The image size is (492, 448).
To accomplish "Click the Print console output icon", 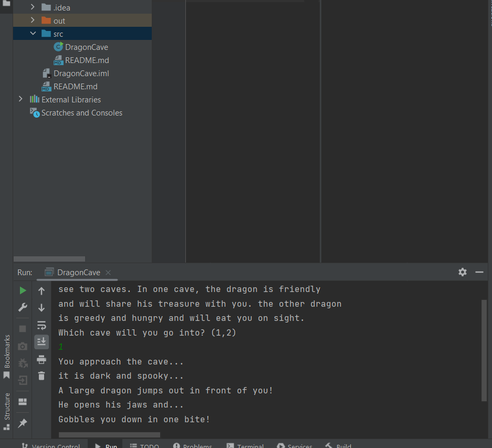I will click(x=41, y=359).
